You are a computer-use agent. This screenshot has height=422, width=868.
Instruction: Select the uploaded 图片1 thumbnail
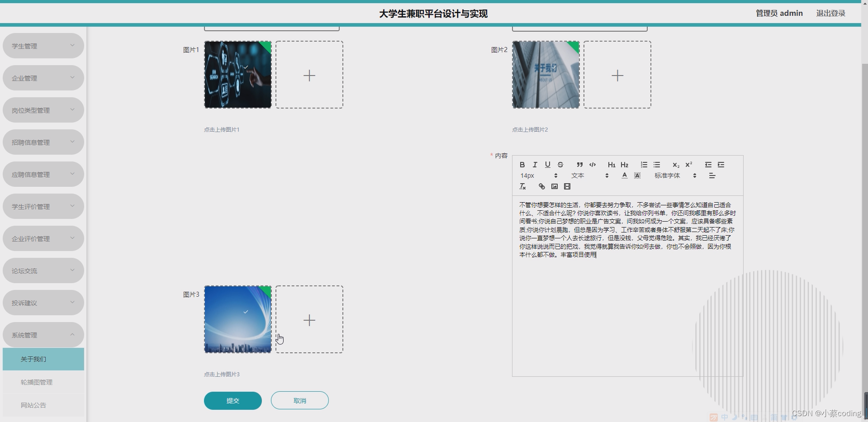point(238,75)
